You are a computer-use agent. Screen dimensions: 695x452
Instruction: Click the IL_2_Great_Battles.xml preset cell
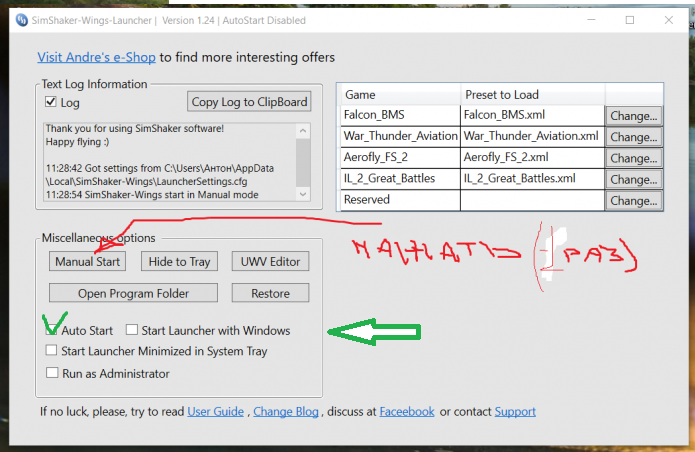coord(532,179)
